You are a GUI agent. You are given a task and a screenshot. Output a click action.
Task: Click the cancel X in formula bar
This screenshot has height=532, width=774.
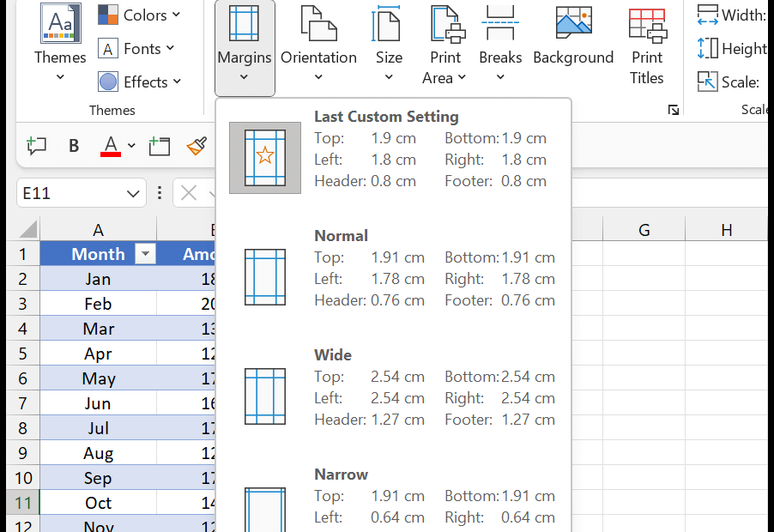tap(189, 193)
